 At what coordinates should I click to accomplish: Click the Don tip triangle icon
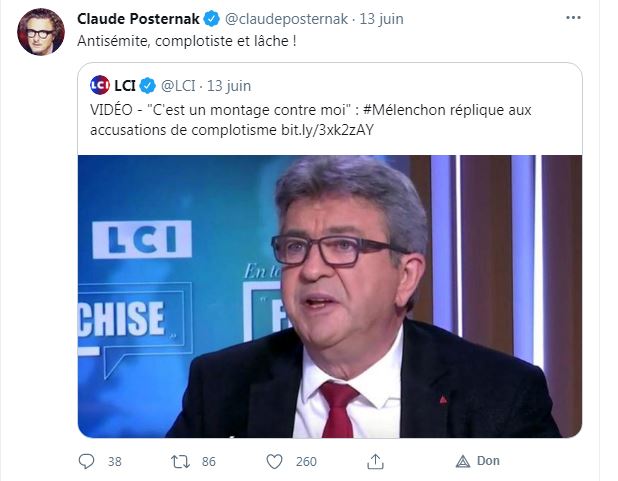tap(463, 461)
